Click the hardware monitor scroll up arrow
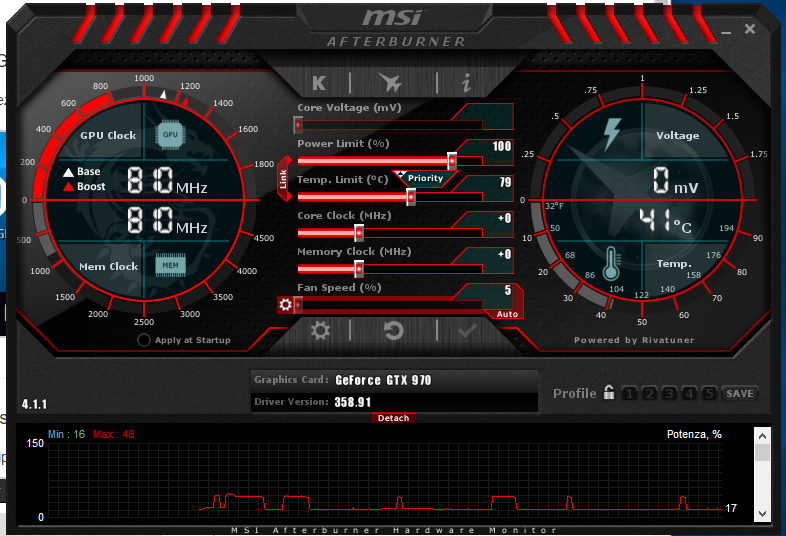Screen dimensions: 786x536 tap(762, 436)
